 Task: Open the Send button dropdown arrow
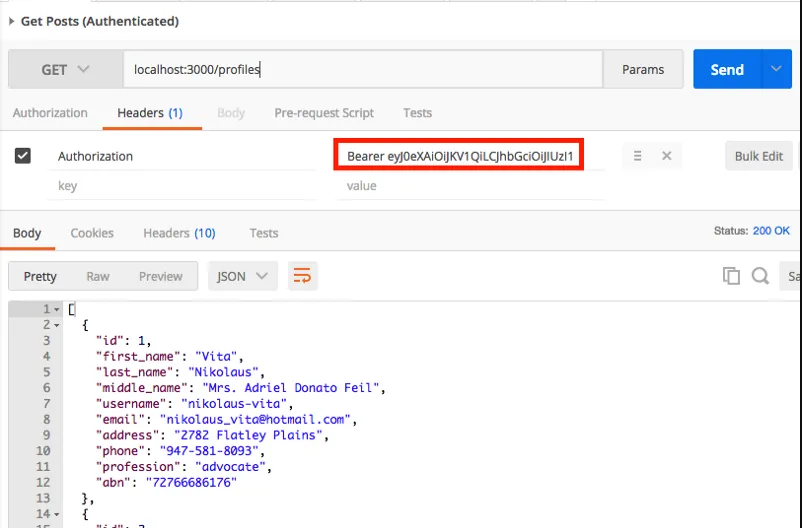coord(776,69)
